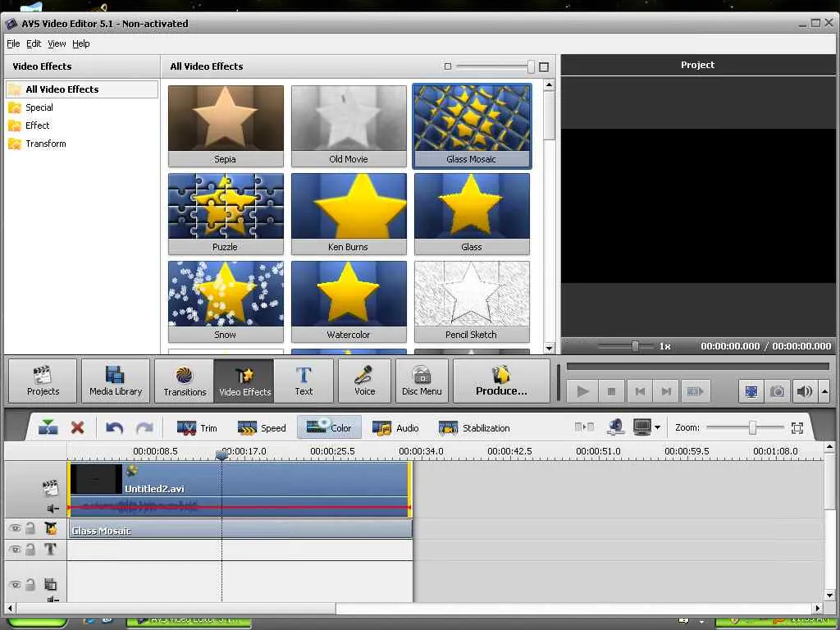Adjust the 1x playback speed slider
840x630 pixels.
coord(635,346)
